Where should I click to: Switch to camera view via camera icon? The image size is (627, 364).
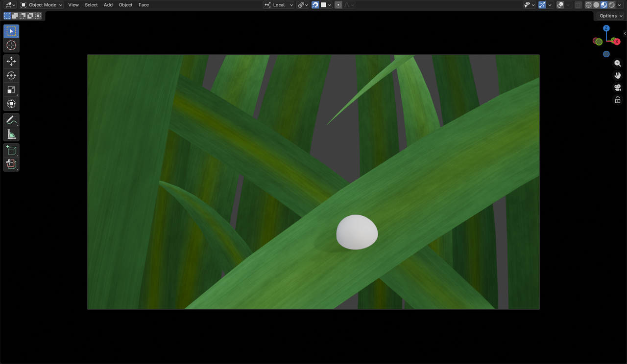pyautogui.click(x=618, y=88)
